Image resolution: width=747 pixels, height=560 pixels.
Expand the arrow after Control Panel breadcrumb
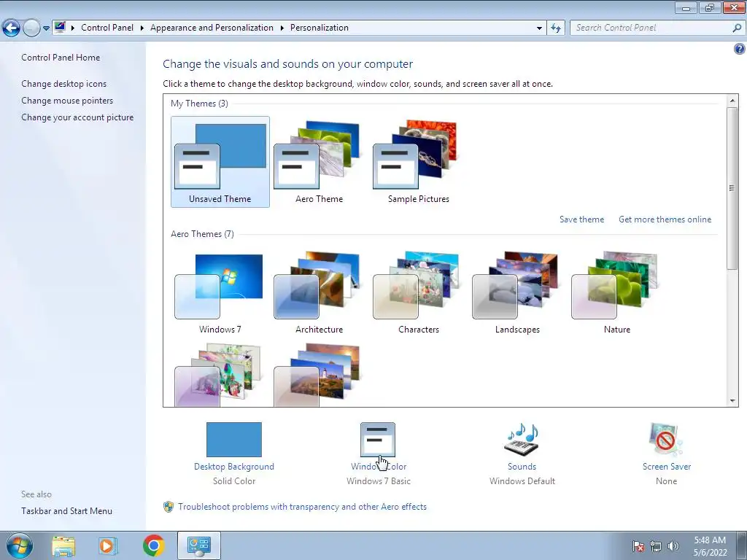(142, 28)
